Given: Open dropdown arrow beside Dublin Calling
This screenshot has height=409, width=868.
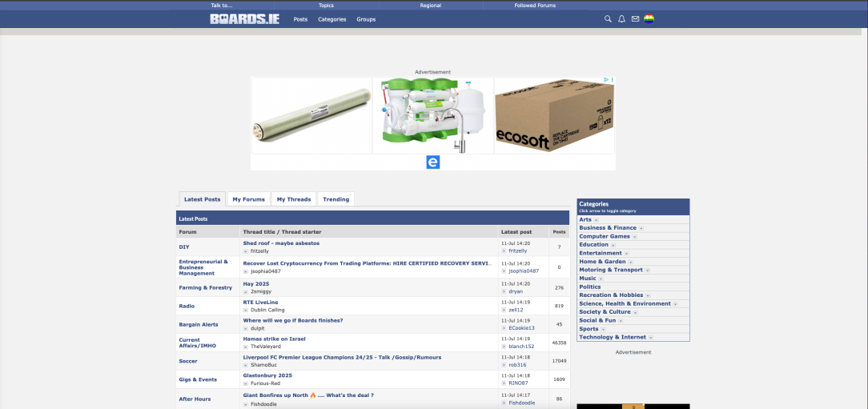Looking at the screenshot, I should click(246, 310).
